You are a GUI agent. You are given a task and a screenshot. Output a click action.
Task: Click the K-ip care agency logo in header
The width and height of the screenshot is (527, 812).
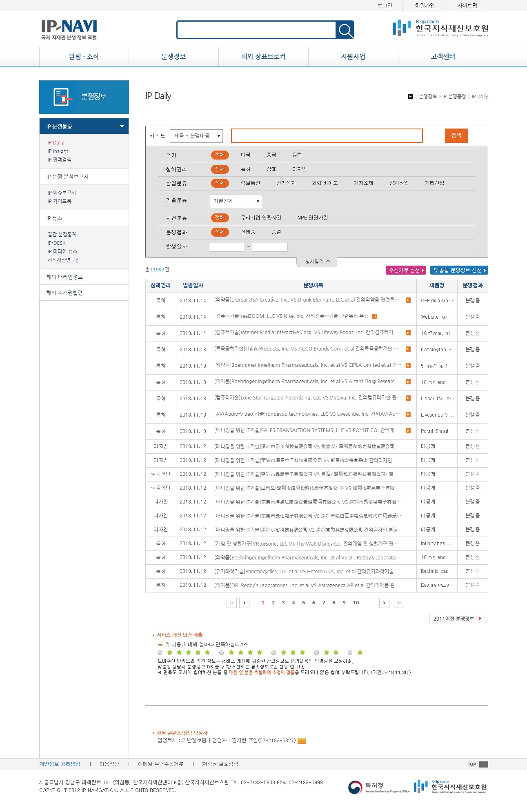tap(440, 28)
